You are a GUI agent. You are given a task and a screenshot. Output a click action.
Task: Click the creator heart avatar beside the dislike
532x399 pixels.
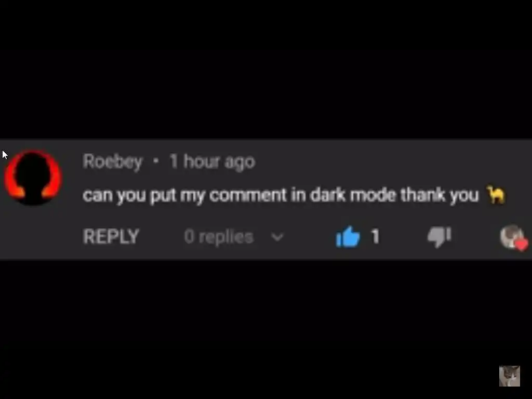tap(512, 236)
